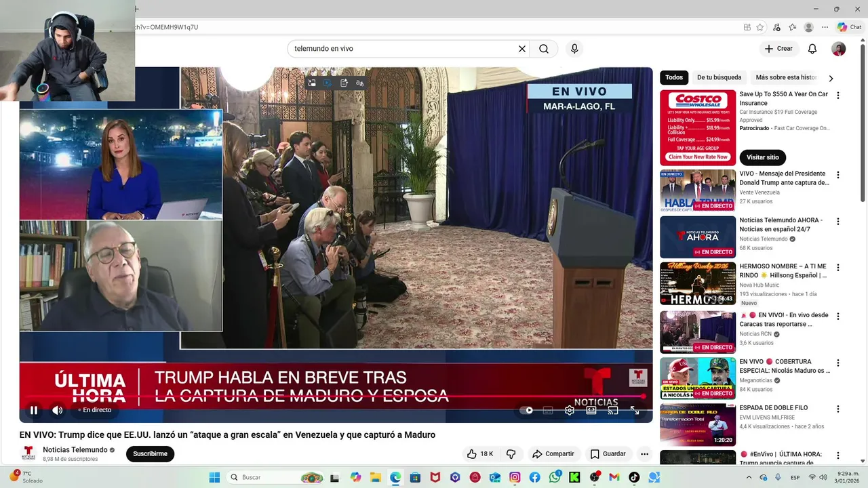Toggle the autoplay switch in the player
Image resolution: width=868 pixels, height=488 pixels.
(526, 410)
